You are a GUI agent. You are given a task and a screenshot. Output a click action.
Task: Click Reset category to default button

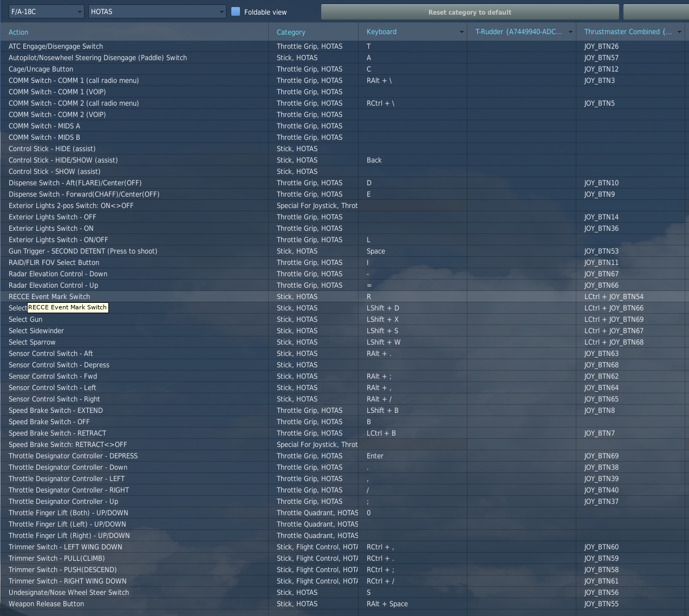[470, 12]
